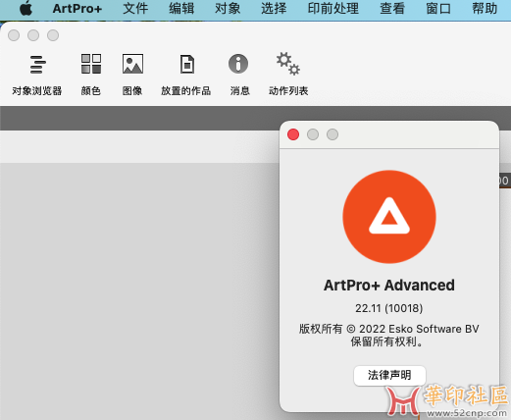Image resolution: width=511 pixels, height=420 pixels.
Task: Open Placed Art (放置的作品) panel
Action: pos(186,75)
